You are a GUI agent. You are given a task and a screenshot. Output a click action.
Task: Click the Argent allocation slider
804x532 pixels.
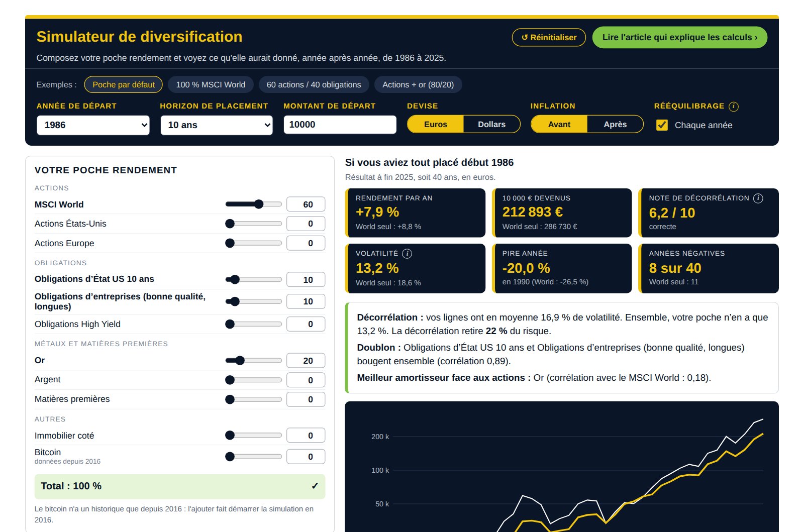tap(254, 380)
